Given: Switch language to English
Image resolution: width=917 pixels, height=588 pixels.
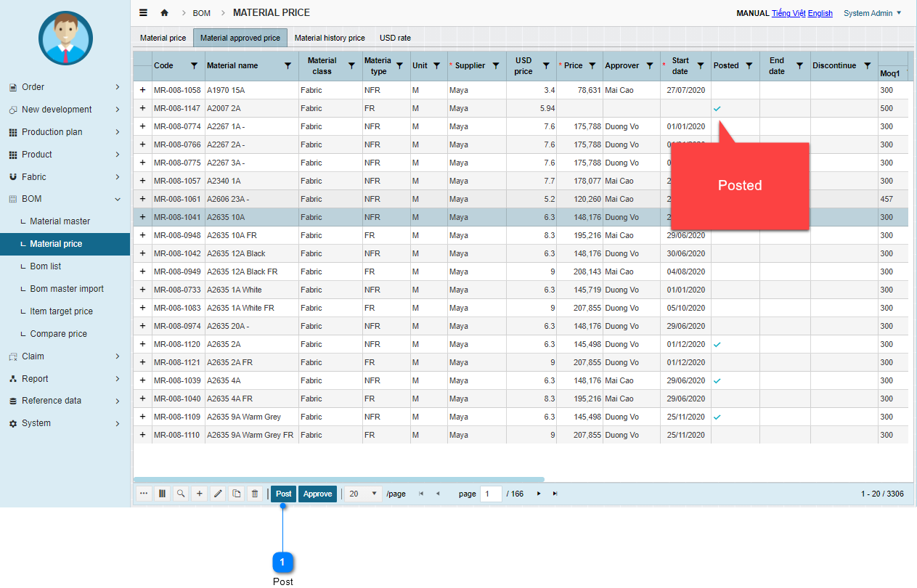Looking at the screenshot, I should (820, 13).
